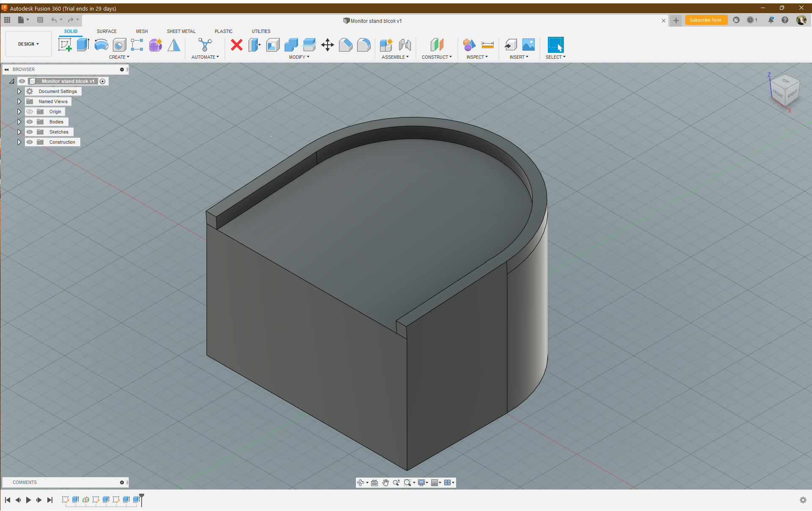812x511 pixels.
Task: Click the Zoom magnifier with plus-minus icon
Action: pos(396,483)
